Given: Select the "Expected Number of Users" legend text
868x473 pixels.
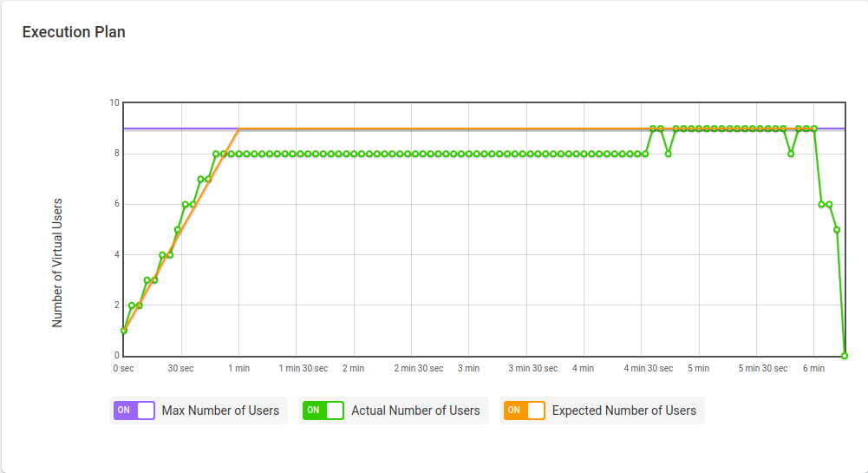Looking at the screenshot, I should [x=623, y=411].
